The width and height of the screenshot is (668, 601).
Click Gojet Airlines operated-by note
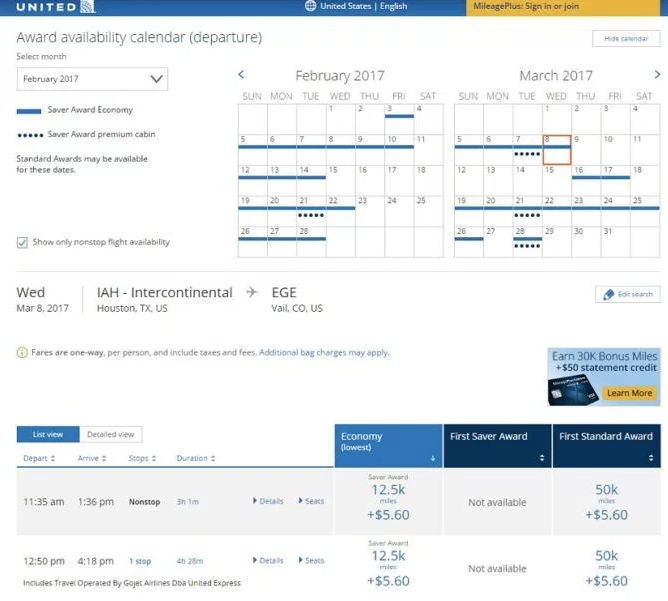pos(132,583)
